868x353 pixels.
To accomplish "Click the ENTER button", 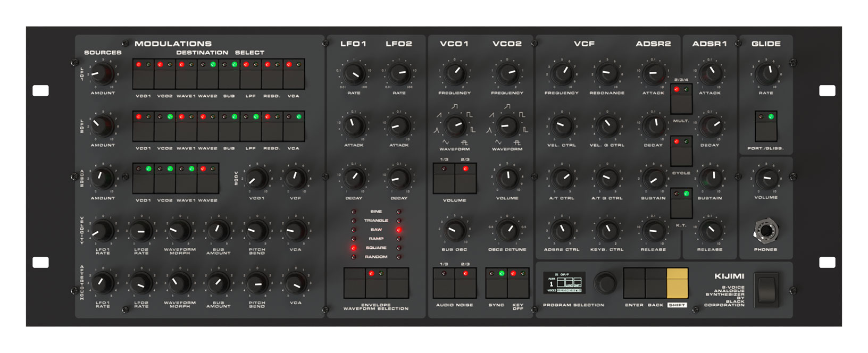I will (x=634, y=283).
